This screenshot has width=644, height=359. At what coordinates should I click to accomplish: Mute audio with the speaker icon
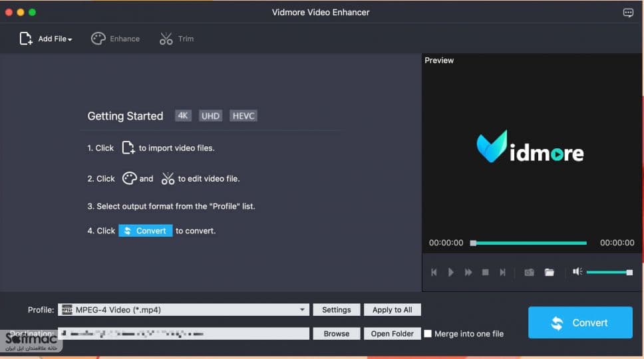pos(577,272)
